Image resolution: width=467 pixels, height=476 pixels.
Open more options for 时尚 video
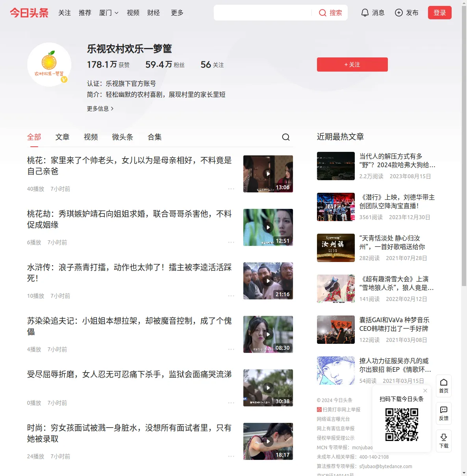point(231,456)
